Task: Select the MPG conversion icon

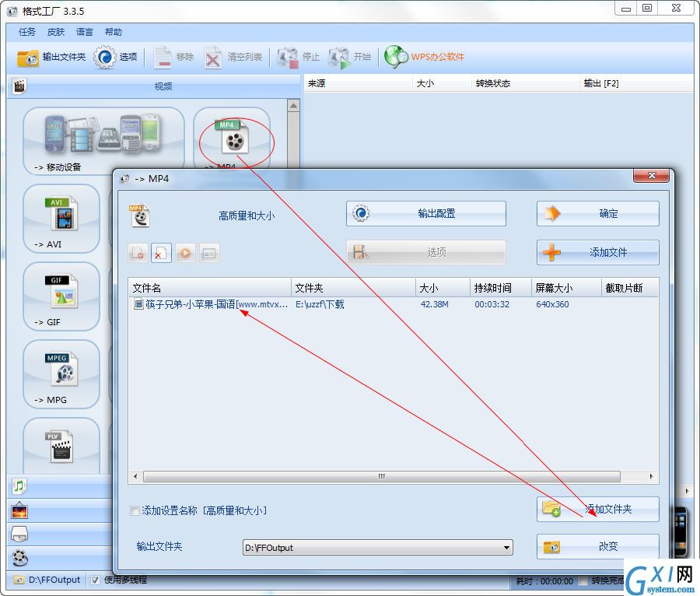Action: tap(61, 374)
